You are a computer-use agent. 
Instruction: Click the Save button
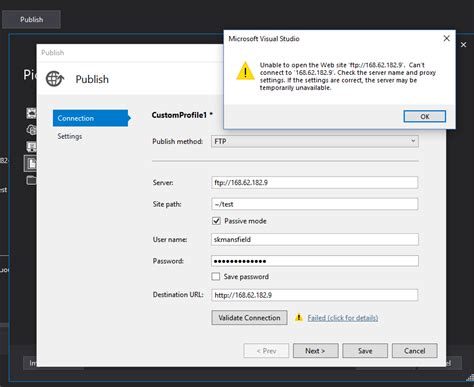point(365,351)
